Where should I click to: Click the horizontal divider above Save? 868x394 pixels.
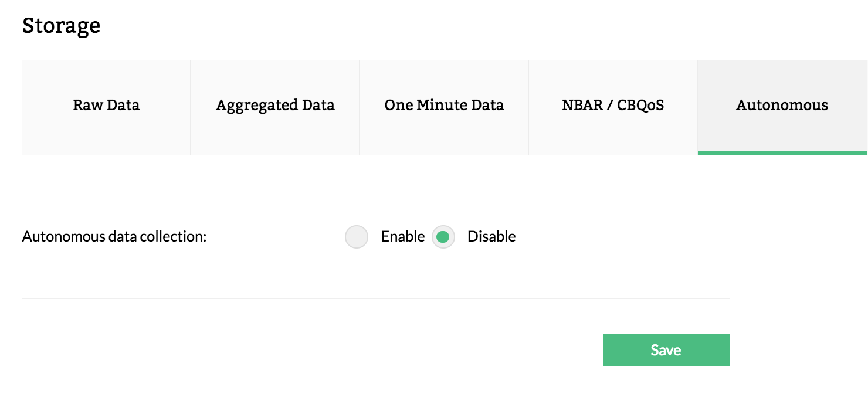[x=375, y=298]
